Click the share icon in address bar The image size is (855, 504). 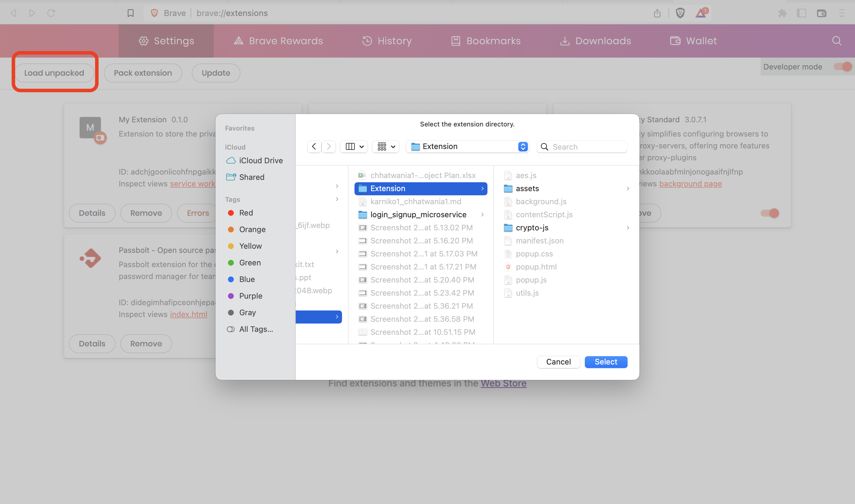[657, 13]
